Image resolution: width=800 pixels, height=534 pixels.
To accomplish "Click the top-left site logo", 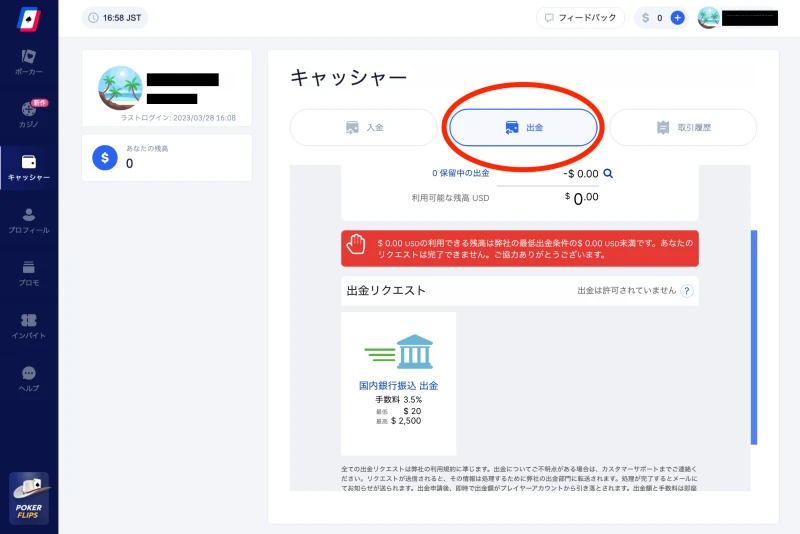I will [x=28, y=18].
